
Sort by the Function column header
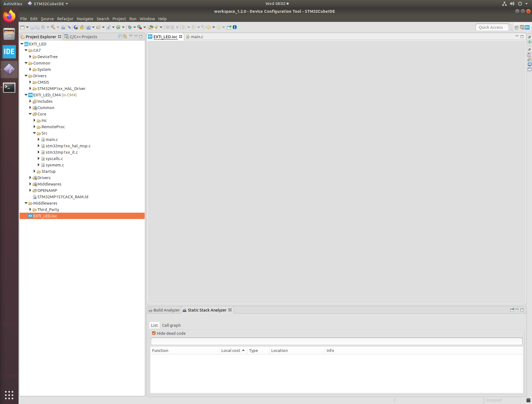(x=185, y=351)
